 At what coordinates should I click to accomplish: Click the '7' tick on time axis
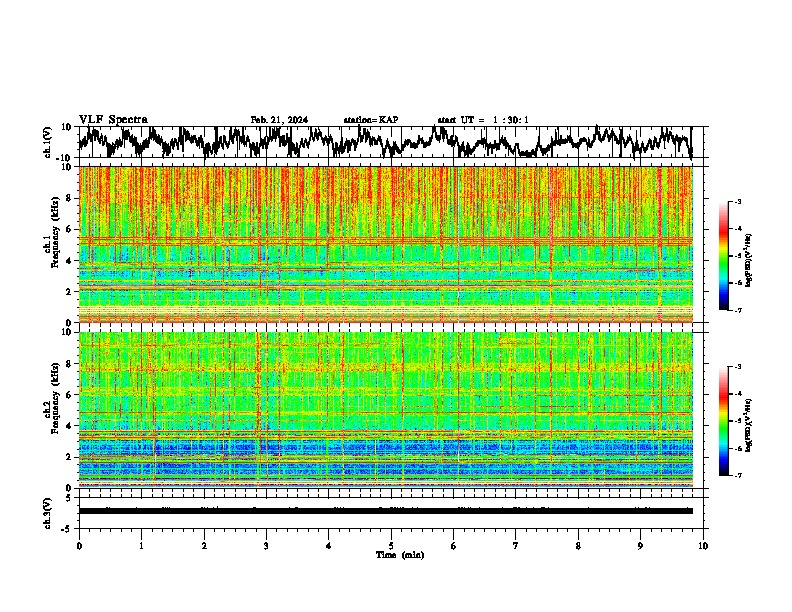[x=516, y=545]
